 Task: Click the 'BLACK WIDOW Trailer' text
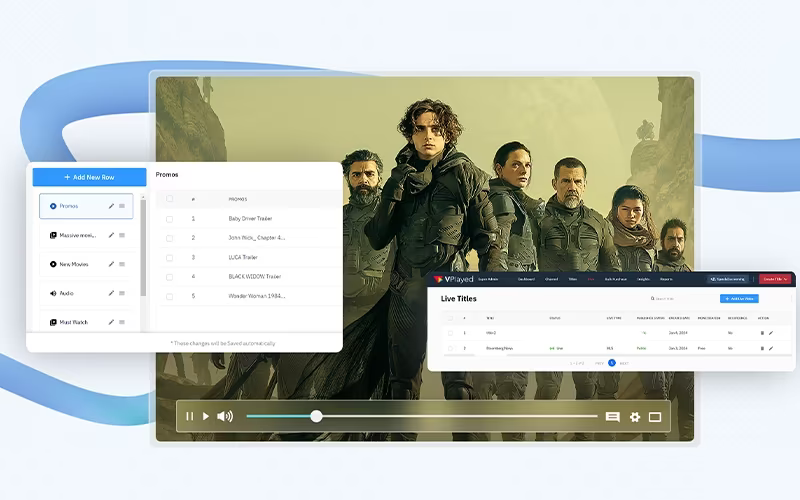255,277
